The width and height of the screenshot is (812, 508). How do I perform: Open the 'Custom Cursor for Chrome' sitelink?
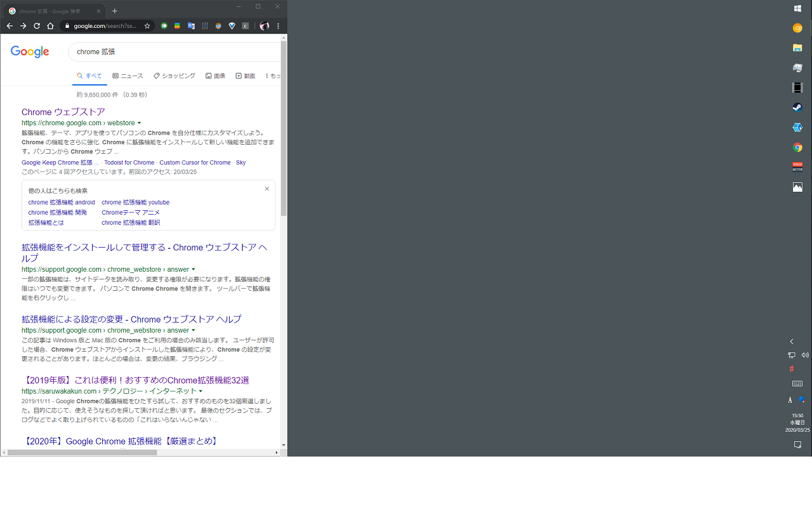195,163
